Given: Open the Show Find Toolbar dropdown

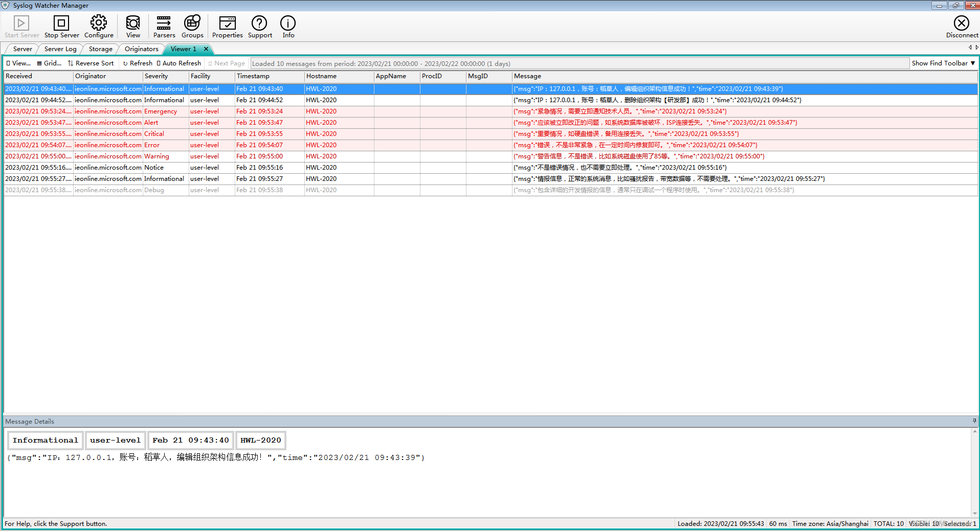Looking at the screenshot, I should coord(943,63).
